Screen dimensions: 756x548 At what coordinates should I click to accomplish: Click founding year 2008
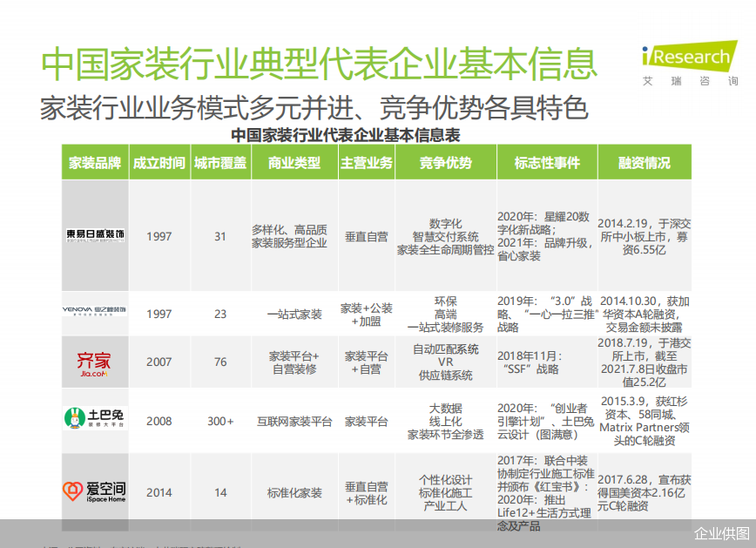coord(159,421)
